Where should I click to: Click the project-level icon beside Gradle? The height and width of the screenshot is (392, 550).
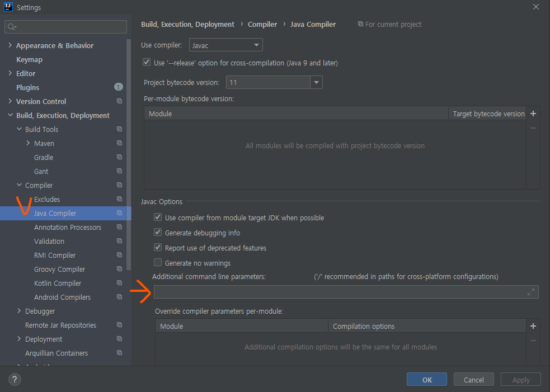pos(119,157)
